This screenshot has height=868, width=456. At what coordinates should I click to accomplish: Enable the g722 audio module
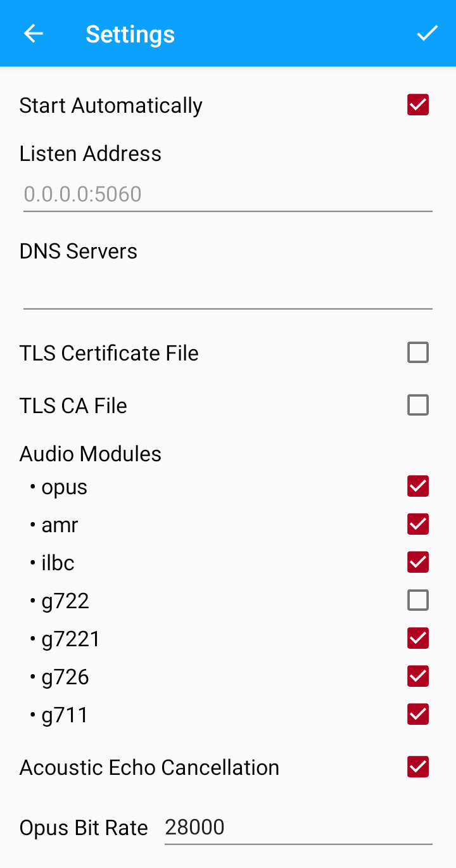point(418,600)
